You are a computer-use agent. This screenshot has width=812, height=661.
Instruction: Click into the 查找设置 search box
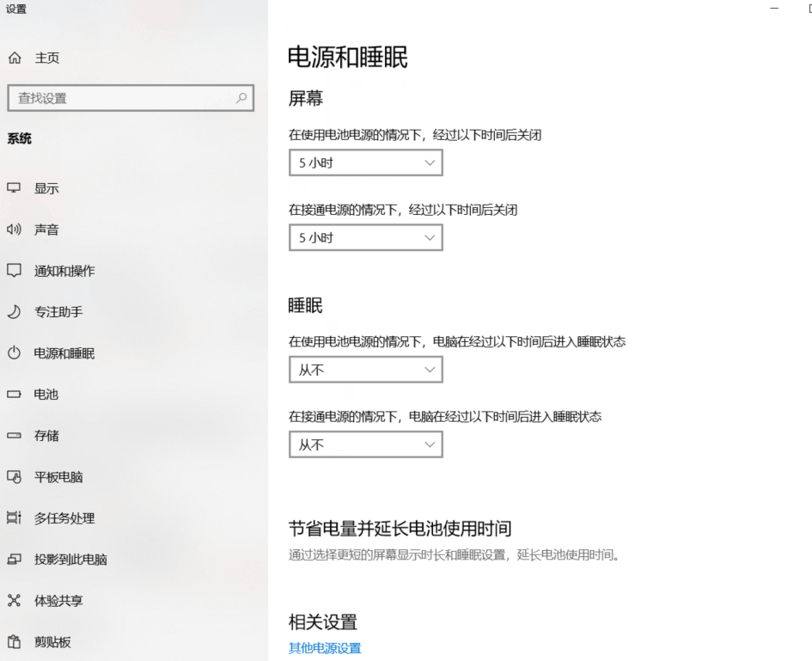click(x=131, y=98)
